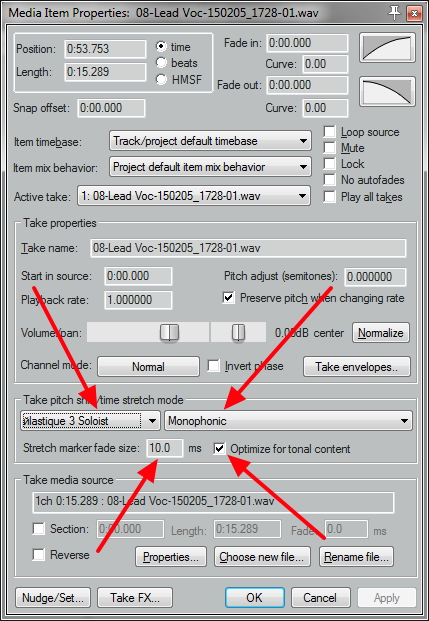Check the Mute checkbox
Image resolution: width=429 pixels, height=621 pixels.
(x=330, y=148)
